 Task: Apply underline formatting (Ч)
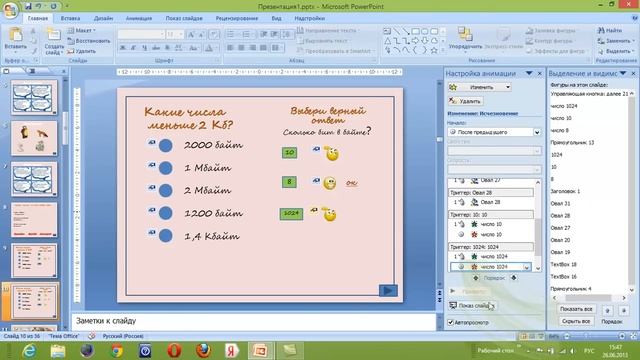coord(144,48)
